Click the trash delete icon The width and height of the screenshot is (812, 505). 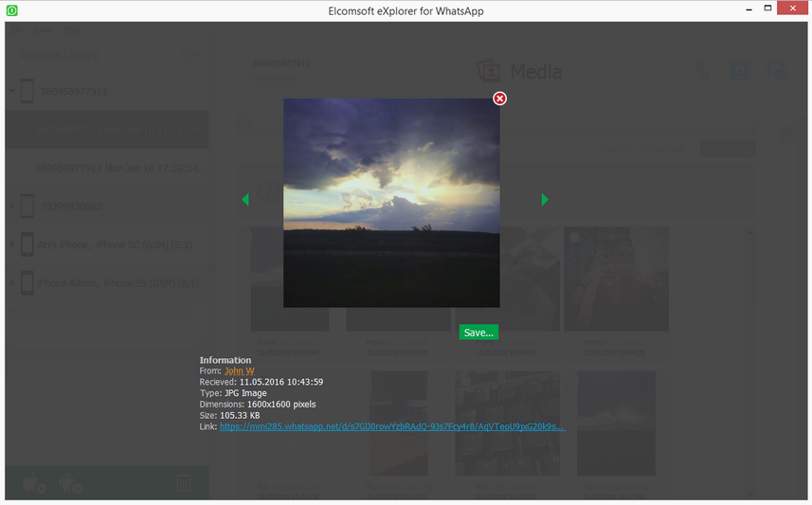[x=183, y=482]
